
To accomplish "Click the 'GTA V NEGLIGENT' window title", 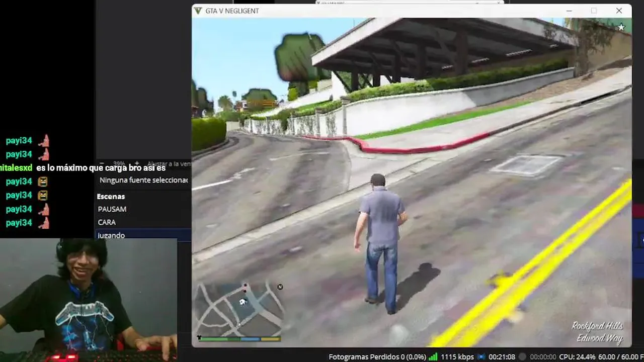I will 232,11.
